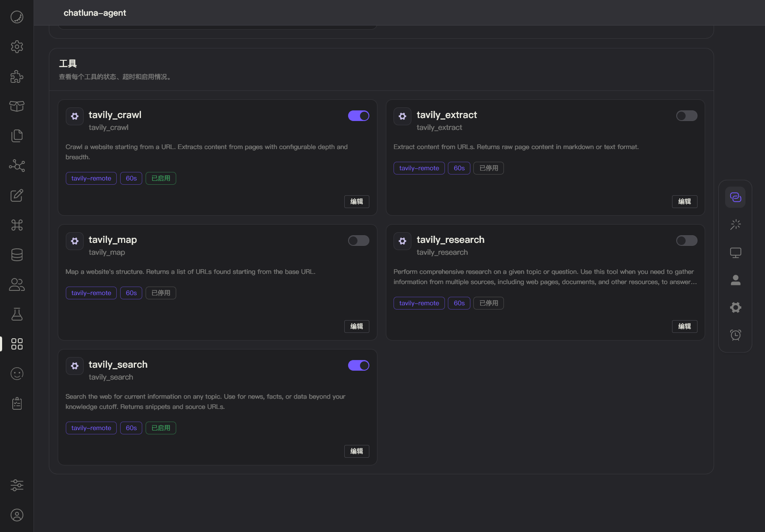Disable the tavily_search tool switch

tap(359, 366)
